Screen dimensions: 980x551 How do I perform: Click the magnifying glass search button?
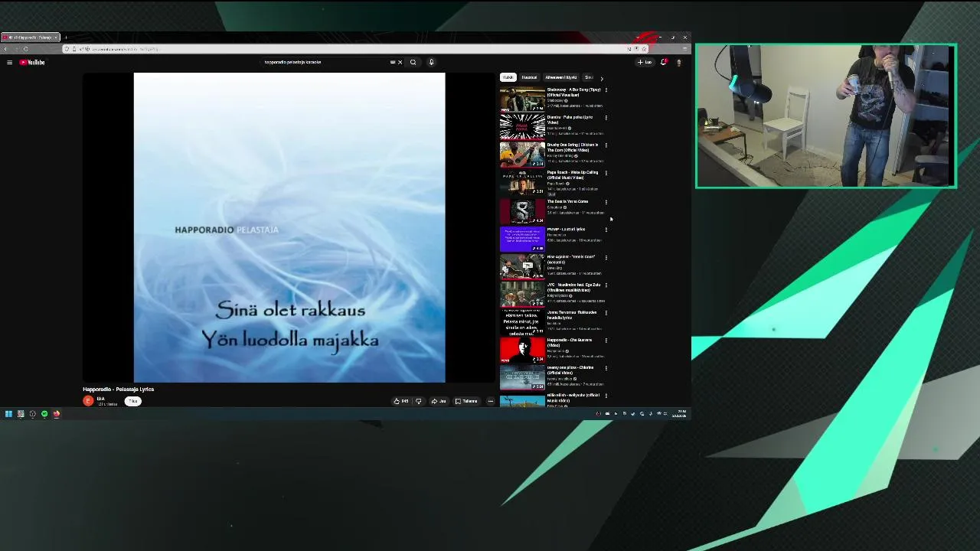coord(413,62)
